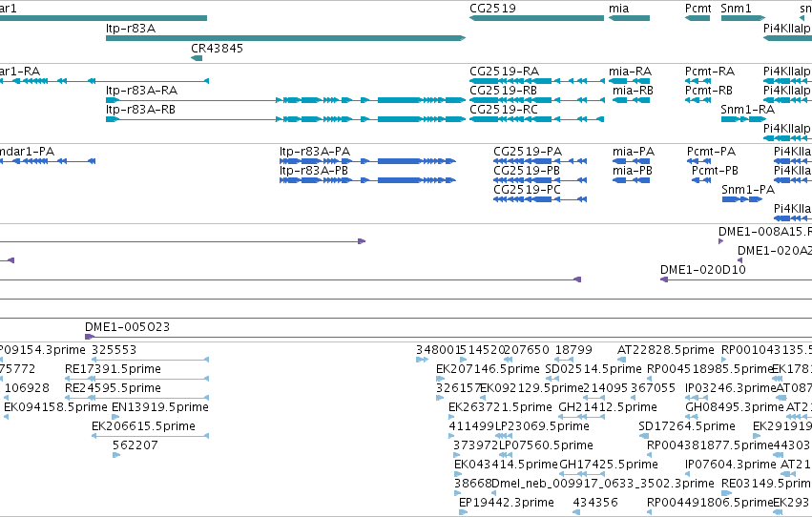Click the 434356 feature
Viewport: 812px width, 517px height.
pyautogui.click(x=576, y=512)
